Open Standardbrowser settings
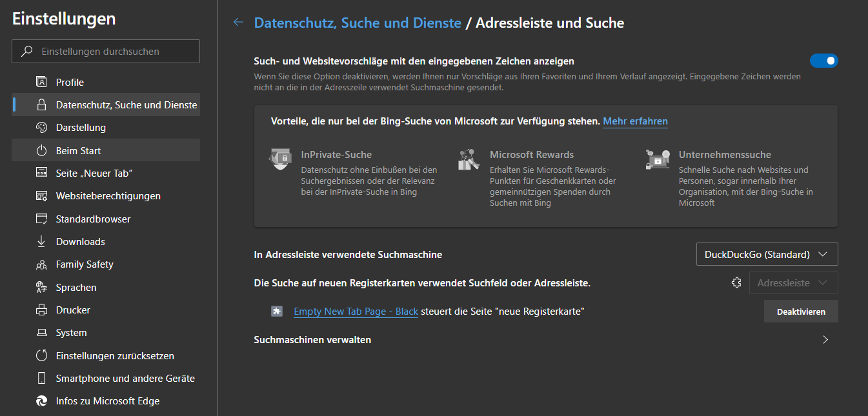 [106, 219]
